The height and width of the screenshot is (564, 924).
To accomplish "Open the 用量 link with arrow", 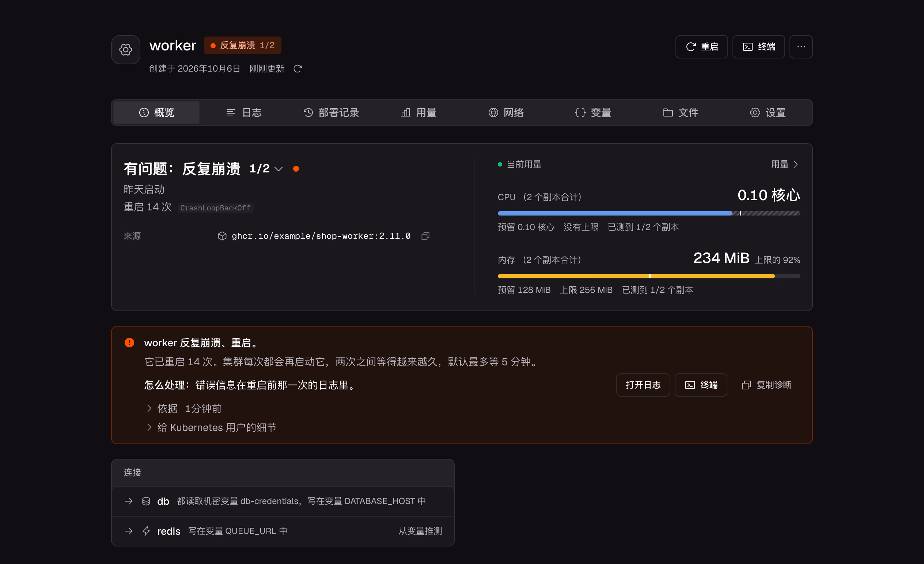I will [x=785, y=164].
